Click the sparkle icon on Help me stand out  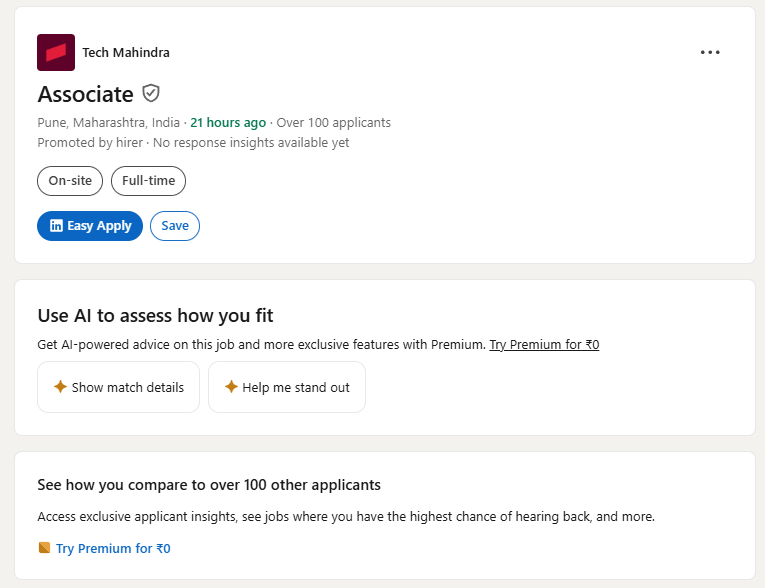(231, 387)
